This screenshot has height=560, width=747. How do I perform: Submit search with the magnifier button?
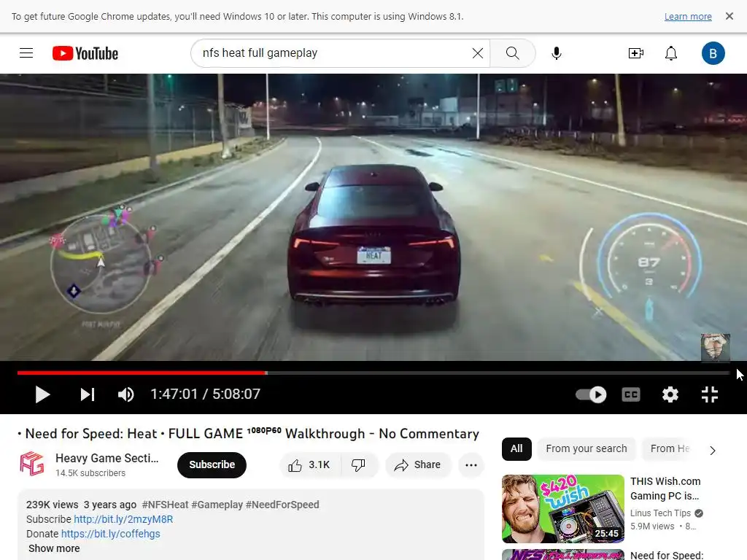click(x=513, y=52)
